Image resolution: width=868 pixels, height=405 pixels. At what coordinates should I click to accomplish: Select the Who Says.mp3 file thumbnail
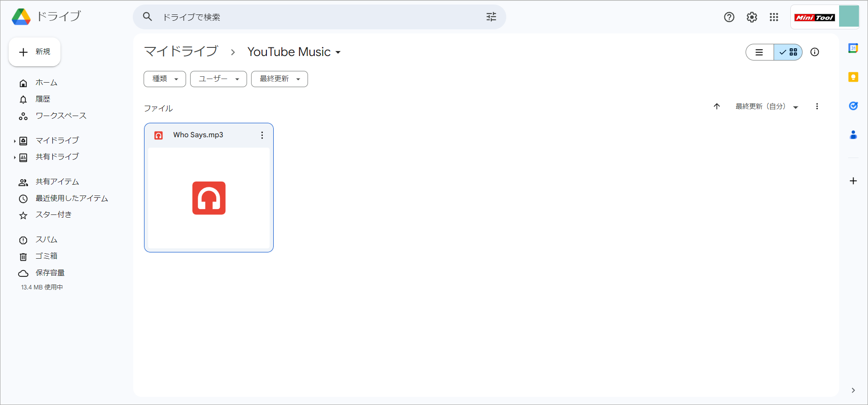pyautogui.click(x=209, y=198)
